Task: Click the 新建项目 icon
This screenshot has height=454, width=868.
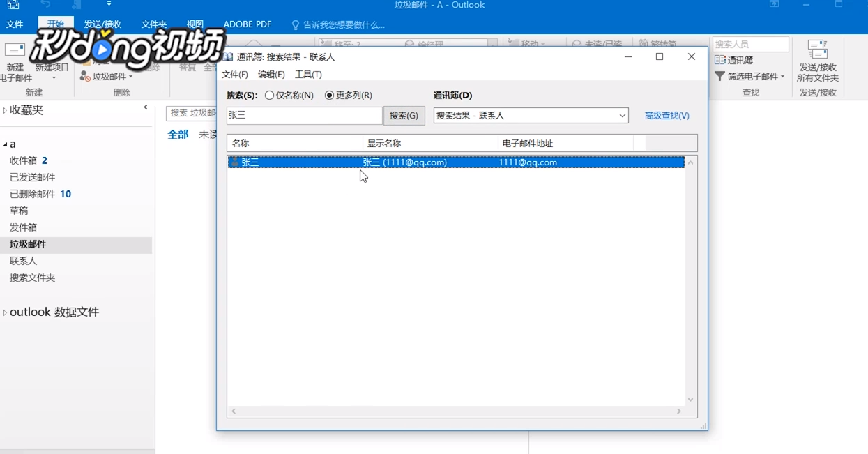Action: [x=52, y=67]
